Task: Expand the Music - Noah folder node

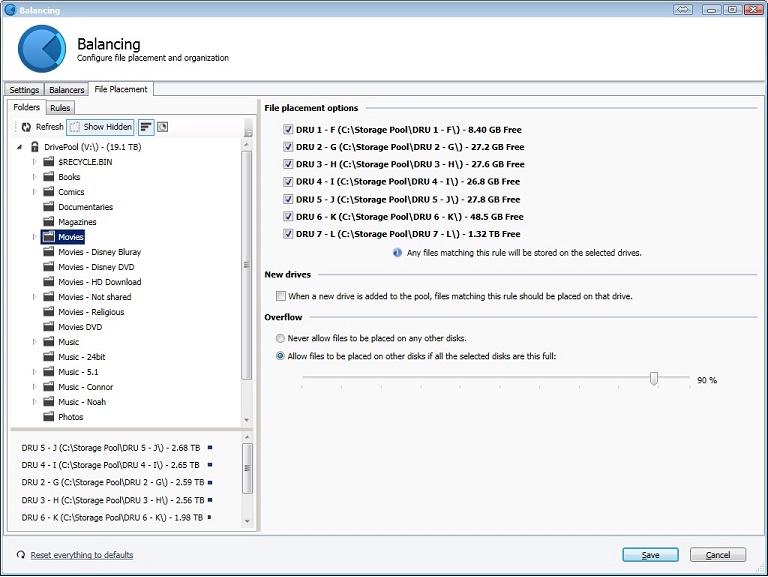Action: (x=34, y=402)
